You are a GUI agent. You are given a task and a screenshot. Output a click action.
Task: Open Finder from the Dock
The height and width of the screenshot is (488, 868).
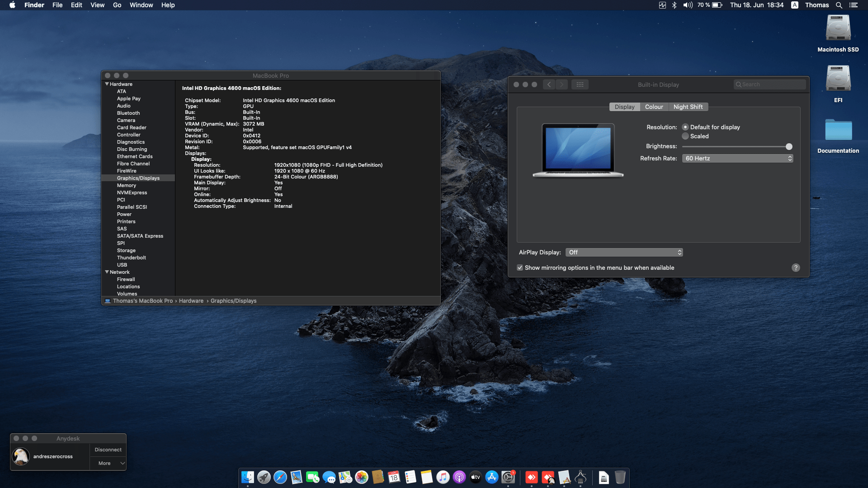(248, 477)
